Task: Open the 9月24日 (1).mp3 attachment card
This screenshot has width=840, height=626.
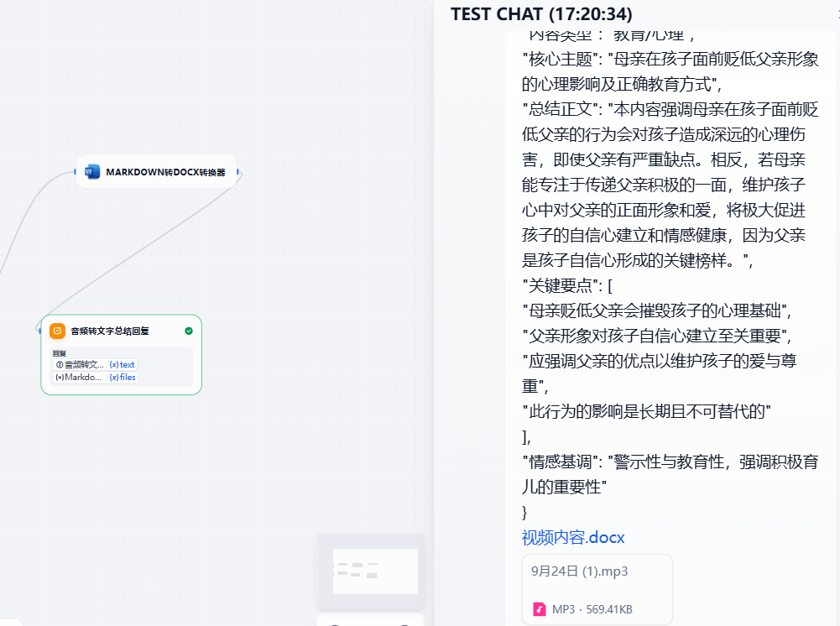Action: [x=597, y=589]
